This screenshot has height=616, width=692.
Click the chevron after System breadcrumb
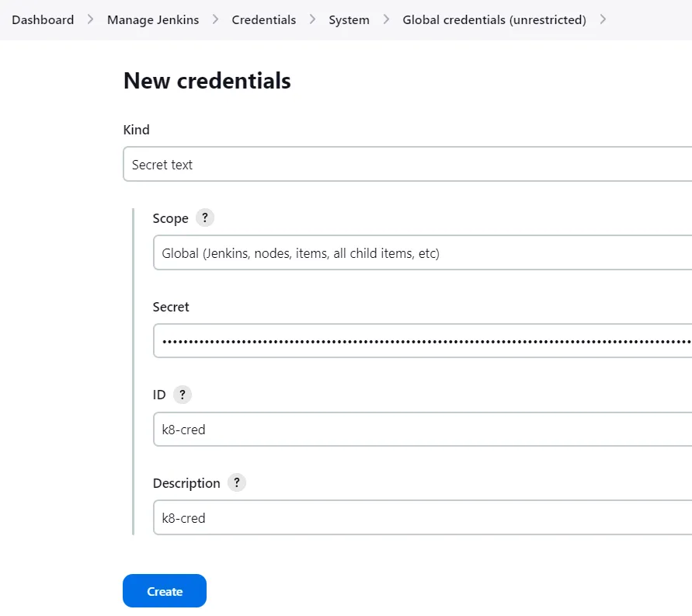pos(386,19)
